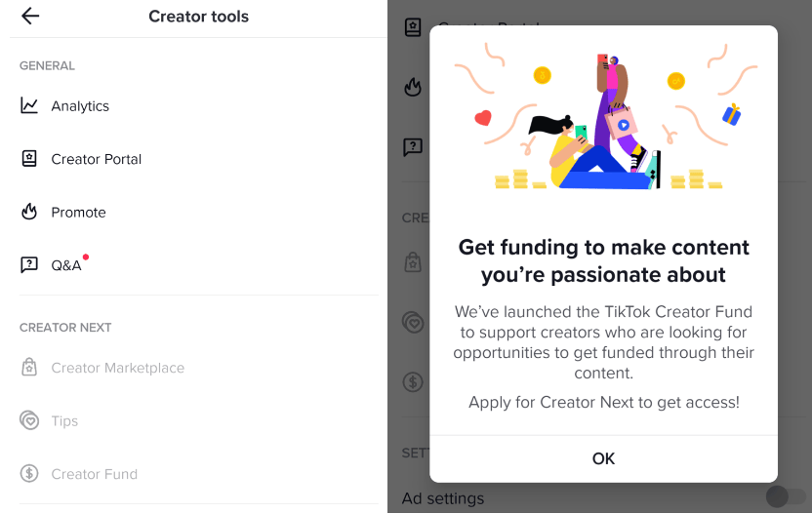Go back using the arrow icon
812x514 pixels.
coord(30,16)
